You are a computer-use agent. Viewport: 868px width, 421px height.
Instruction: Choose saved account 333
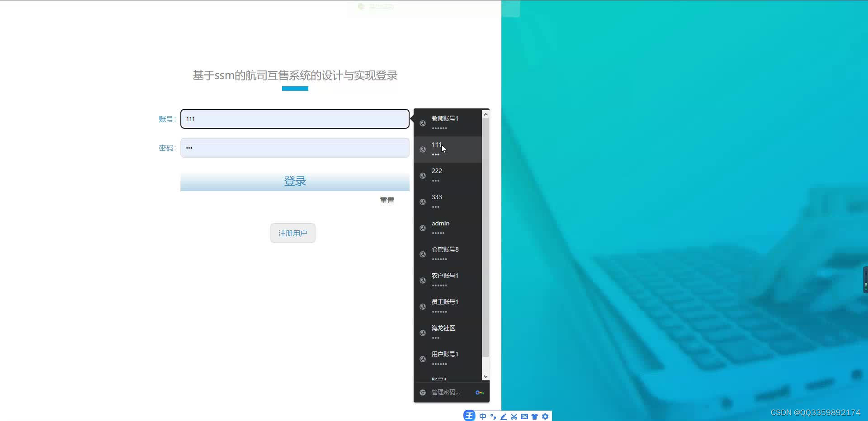(x=448, y=201)
